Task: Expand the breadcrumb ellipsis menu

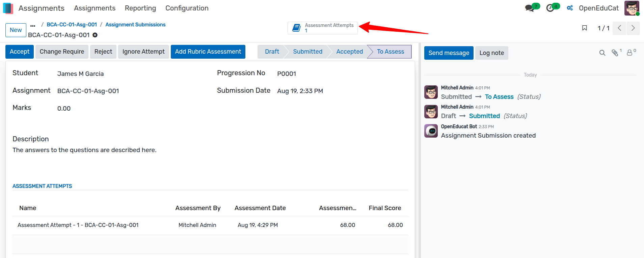Action: click(33, 25)
